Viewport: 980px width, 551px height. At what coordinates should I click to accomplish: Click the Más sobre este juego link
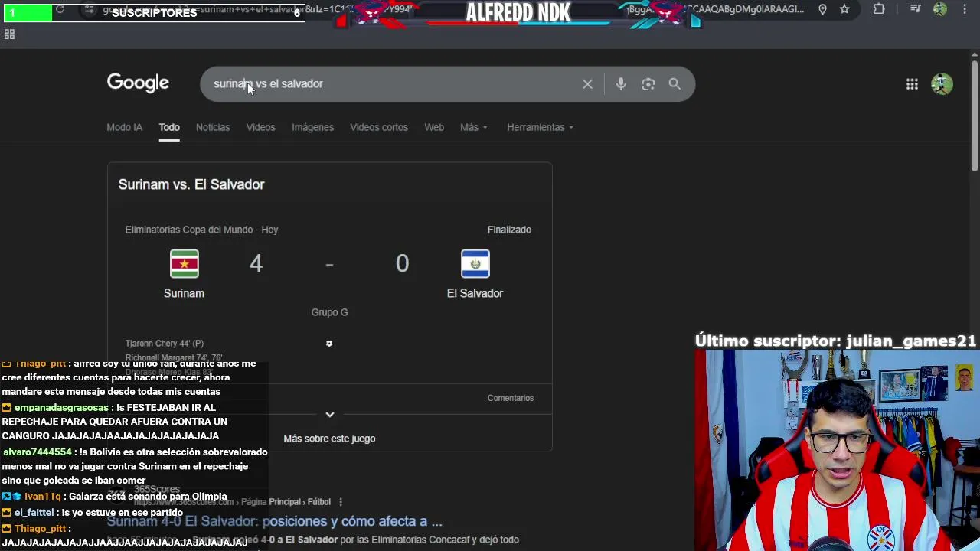(x=329, y=439)
